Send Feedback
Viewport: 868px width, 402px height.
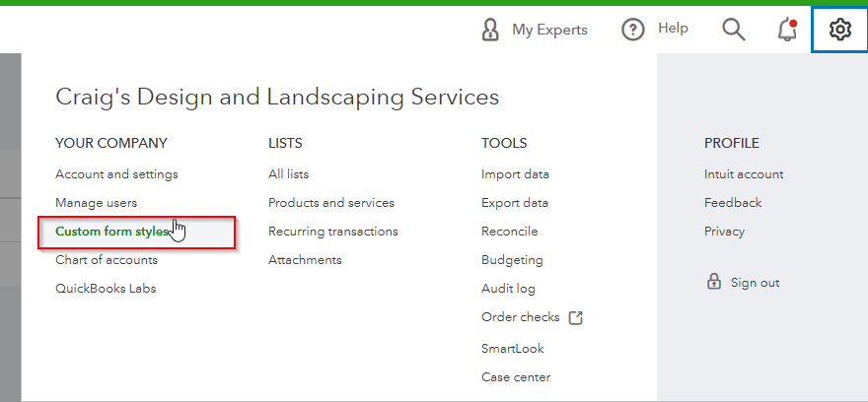tap(733, 203)
